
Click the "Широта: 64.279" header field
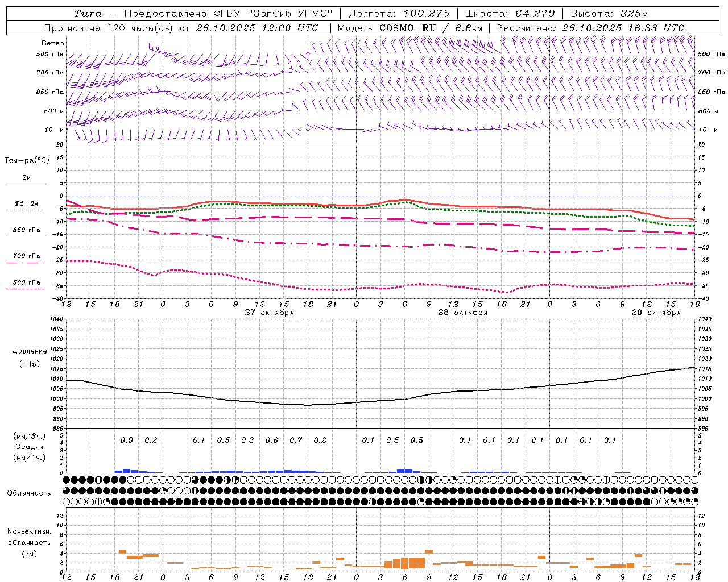pyautogui.click(x=510, y=14)
